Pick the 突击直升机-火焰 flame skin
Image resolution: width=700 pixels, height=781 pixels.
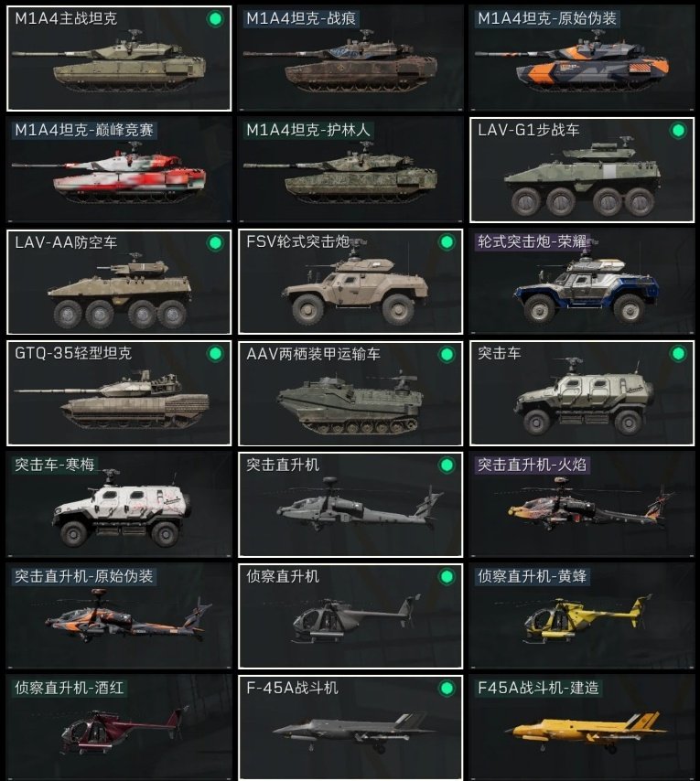point(582,505)
